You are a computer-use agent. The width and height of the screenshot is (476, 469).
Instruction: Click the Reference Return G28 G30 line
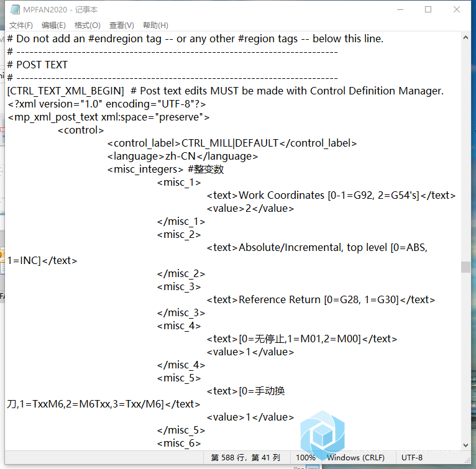[321, 299]
